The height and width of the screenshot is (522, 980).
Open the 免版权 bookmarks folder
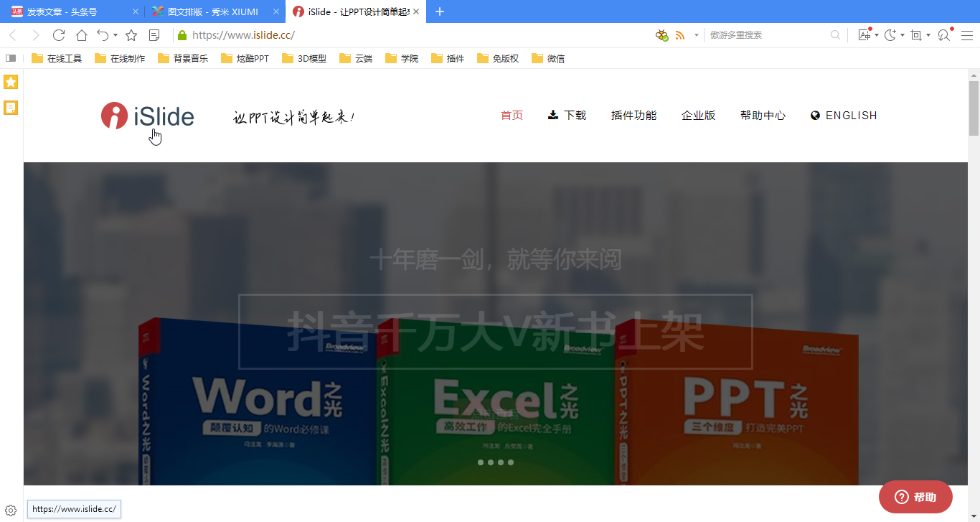pyautogui.click(x=498, y=58)
